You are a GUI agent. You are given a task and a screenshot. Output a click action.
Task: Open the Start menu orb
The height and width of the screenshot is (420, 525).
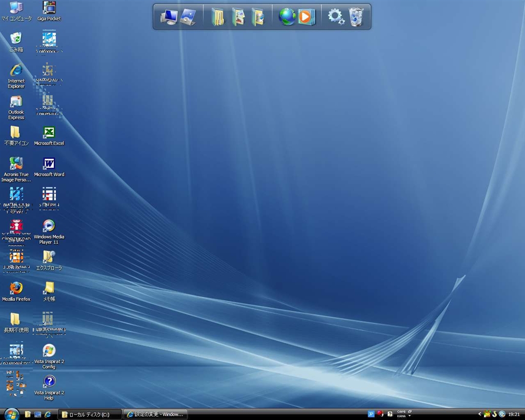(x=12, y=414)
